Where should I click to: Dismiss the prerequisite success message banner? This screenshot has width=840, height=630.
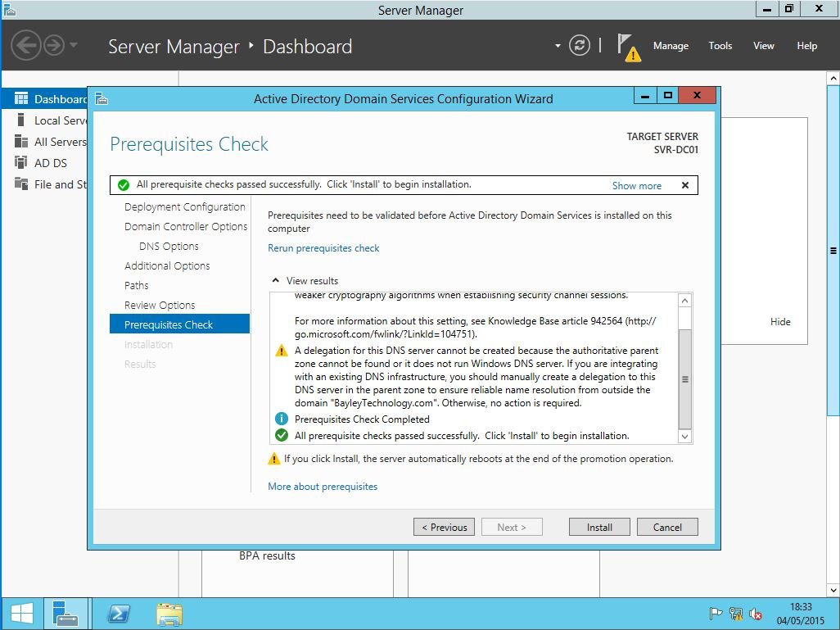685,185
